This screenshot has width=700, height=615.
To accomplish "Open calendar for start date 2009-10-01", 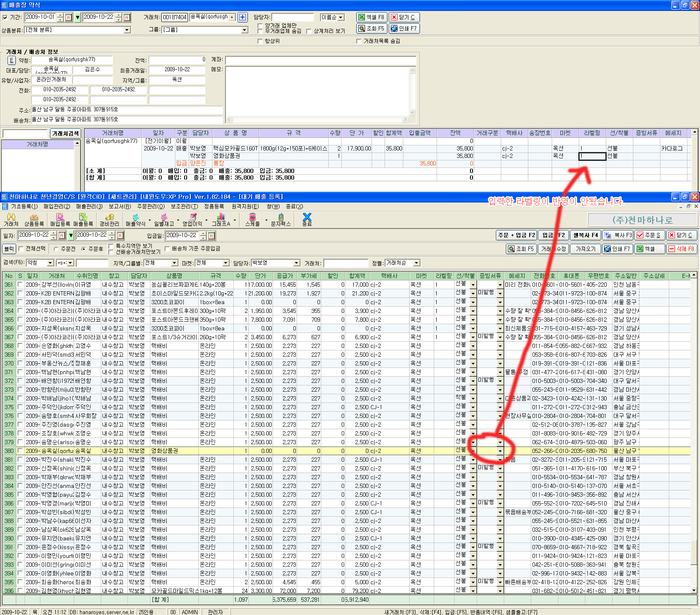I will pyautogui.click(x=69, y=17).
